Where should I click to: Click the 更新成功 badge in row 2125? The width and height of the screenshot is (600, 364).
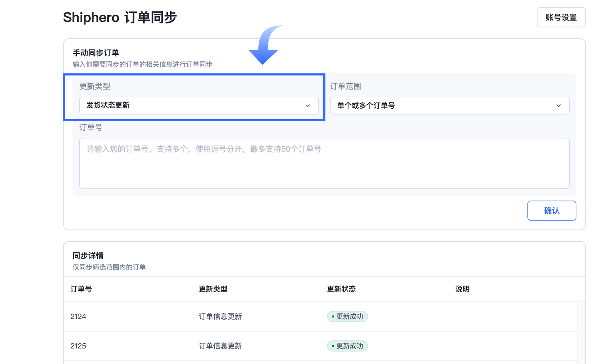(347, 346)
